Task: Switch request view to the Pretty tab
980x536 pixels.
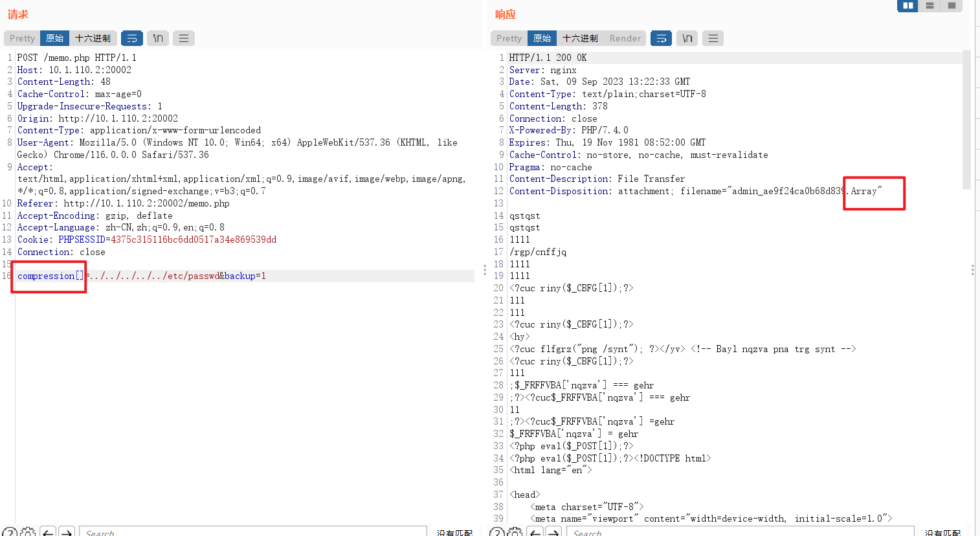Action: (22, 38)
